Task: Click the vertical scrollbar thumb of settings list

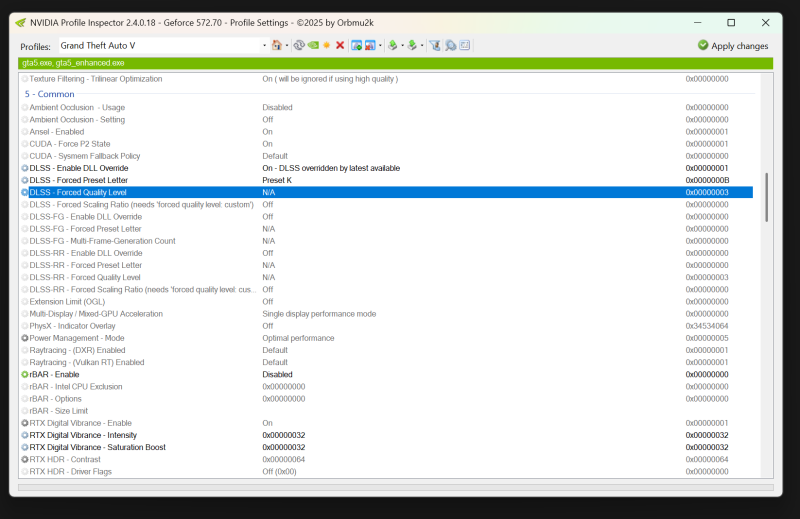Action: (x=766, y=197)
